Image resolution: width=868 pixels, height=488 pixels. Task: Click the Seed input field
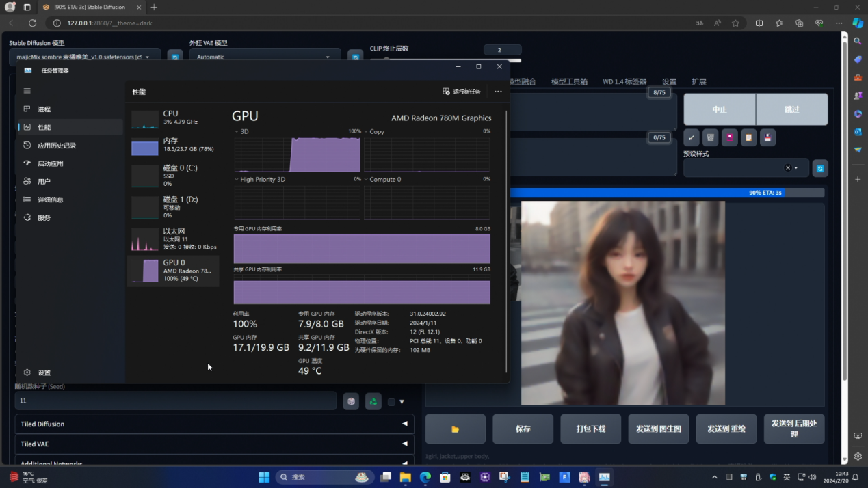pyautogui.click(x=176, y=401)
